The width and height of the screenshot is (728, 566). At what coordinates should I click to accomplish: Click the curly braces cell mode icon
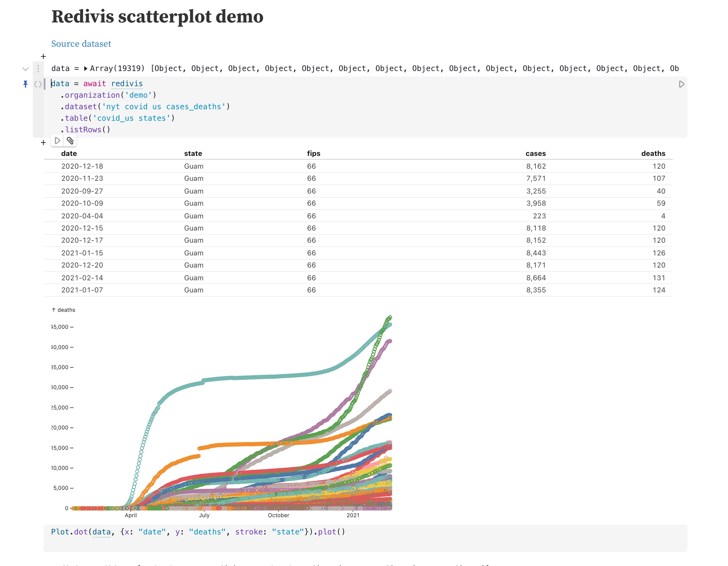38,84
